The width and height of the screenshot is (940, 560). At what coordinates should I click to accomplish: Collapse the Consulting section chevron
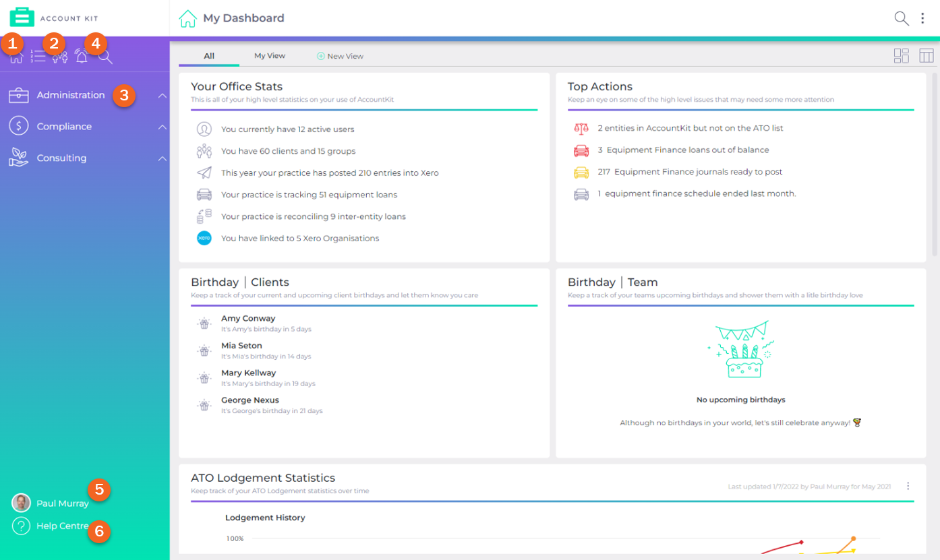pos(163,158)
